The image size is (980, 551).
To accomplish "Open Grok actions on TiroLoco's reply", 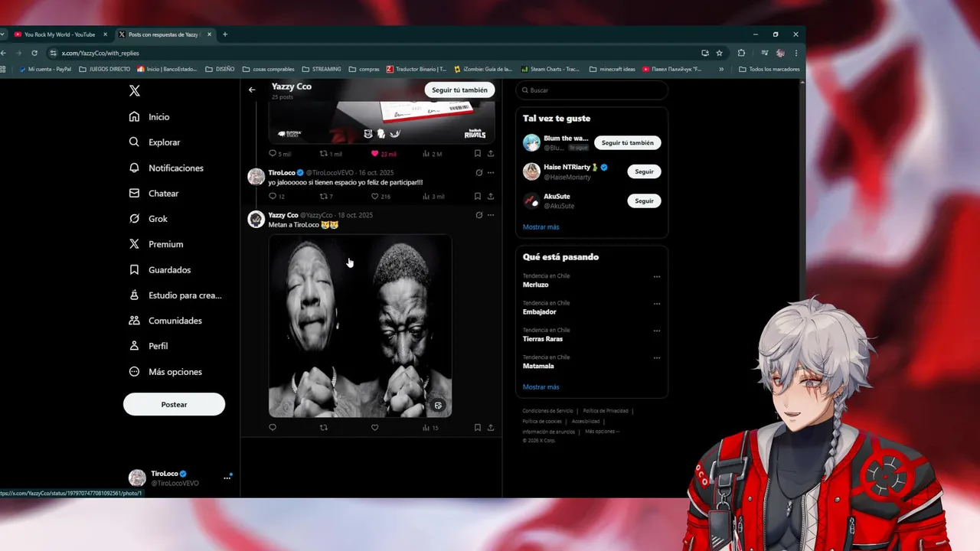I will pyautogui.click(x=479, y=173).
